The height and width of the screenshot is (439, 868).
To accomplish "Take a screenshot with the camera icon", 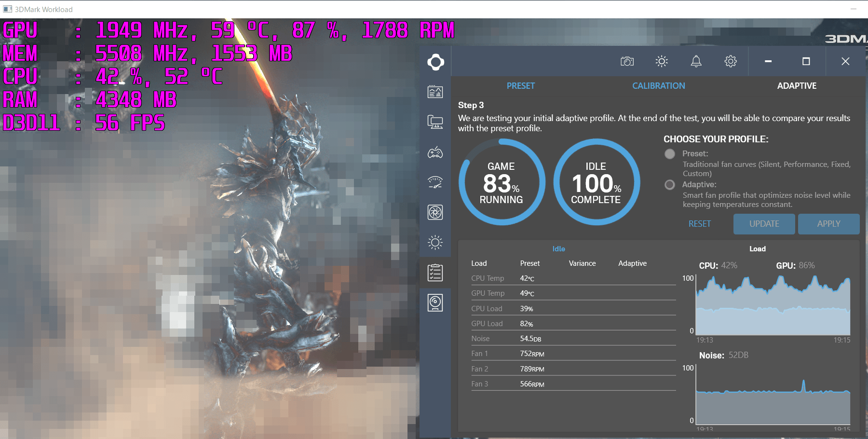I will 627,61.
